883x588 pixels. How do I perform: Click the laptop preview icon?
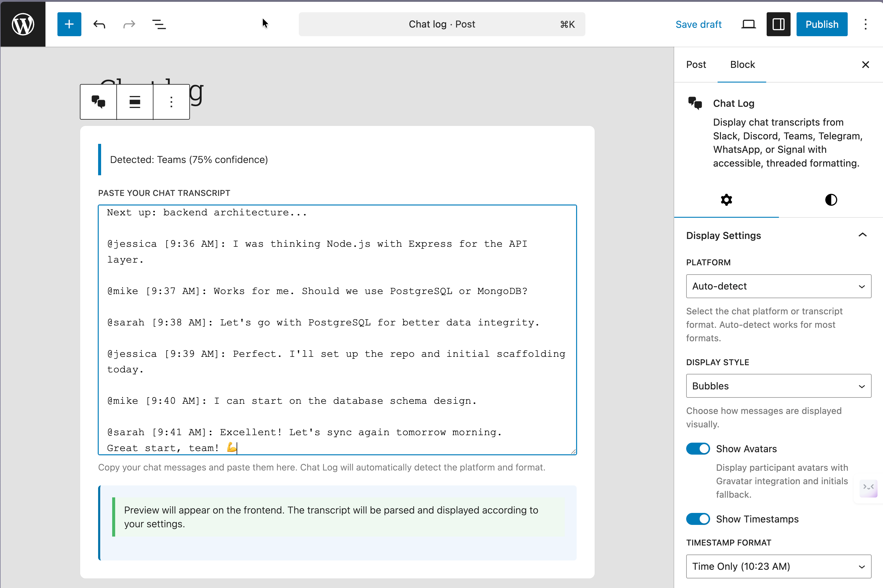point(748,24)
